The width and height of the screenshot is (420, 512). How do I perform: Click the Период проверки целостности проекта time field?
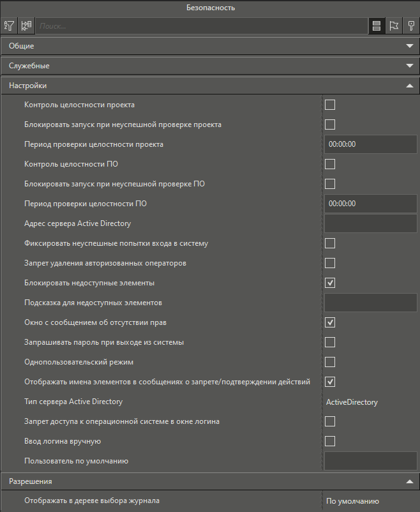(370, 144)
